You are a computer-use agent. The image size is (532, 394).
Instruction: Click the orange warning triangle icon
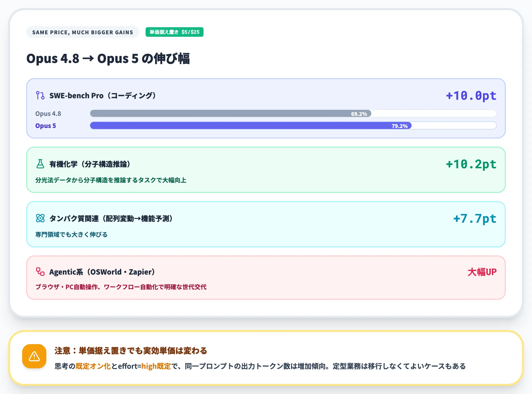point(34,356)
